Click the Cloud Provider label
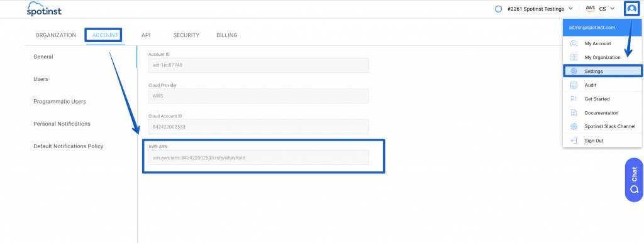This screenshot has width=644, height=243. 162,85
